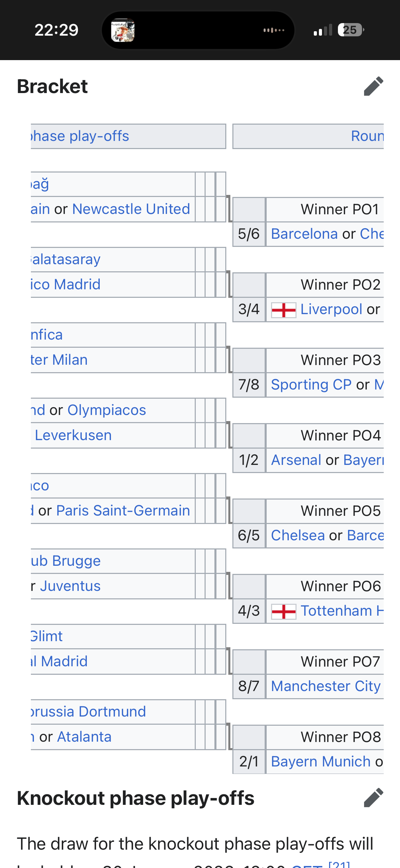This screenshot has width=400, height=868.
Task: Tap the battery indicator in status bar
Action: [350, 30]
